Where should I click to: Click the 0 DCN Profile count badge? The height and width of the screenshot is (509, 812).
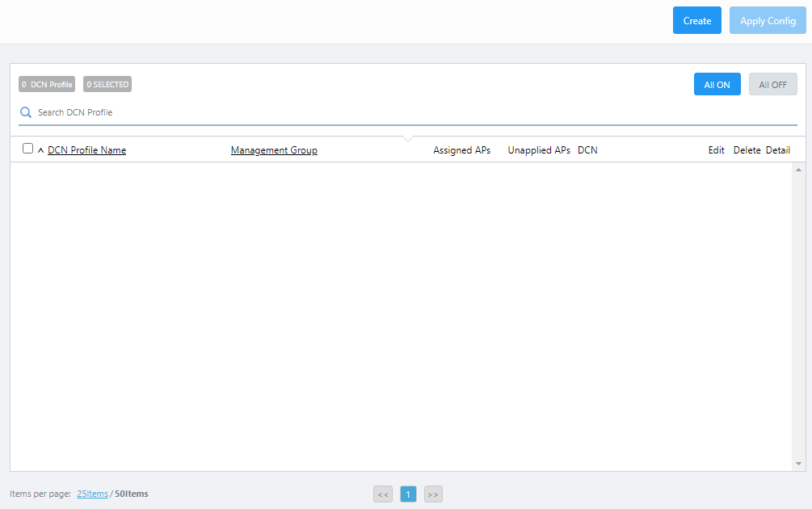click(x=47, y=84)
